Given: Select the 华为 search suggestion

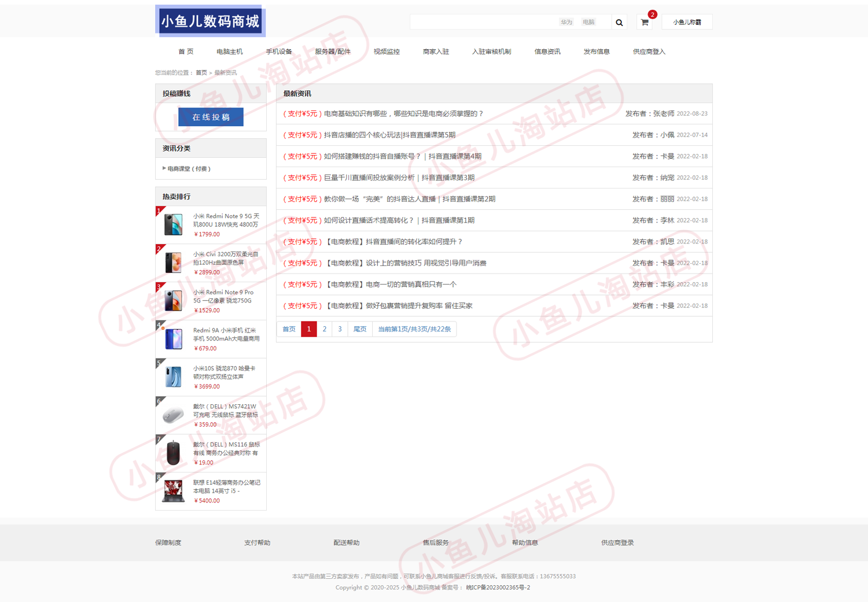Looking at the screenshot, I should point(566,22).
